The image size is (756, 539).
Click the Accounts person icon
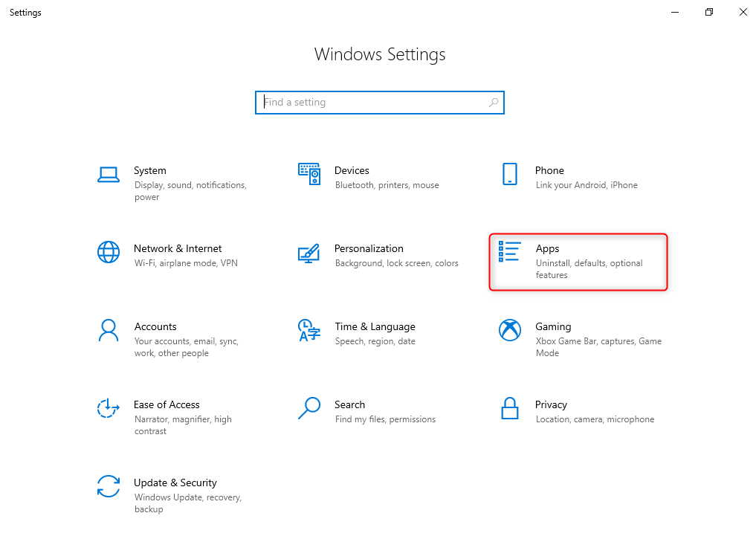pyautogui.click(x=109, y=330)
